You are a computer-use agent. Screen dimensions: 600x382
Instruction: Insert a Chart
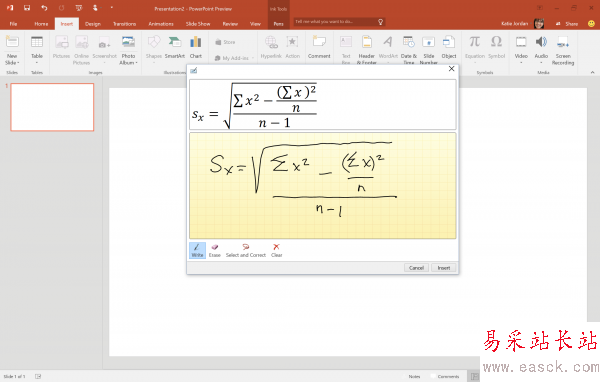click(x=196, y=48)
